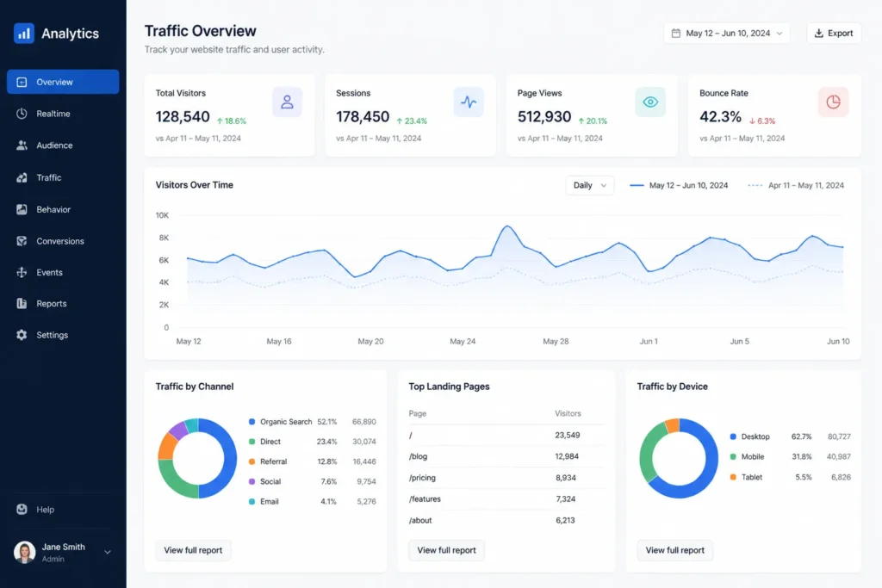
Task: Click the Mobile green legend dot
Action: [733, 456]
